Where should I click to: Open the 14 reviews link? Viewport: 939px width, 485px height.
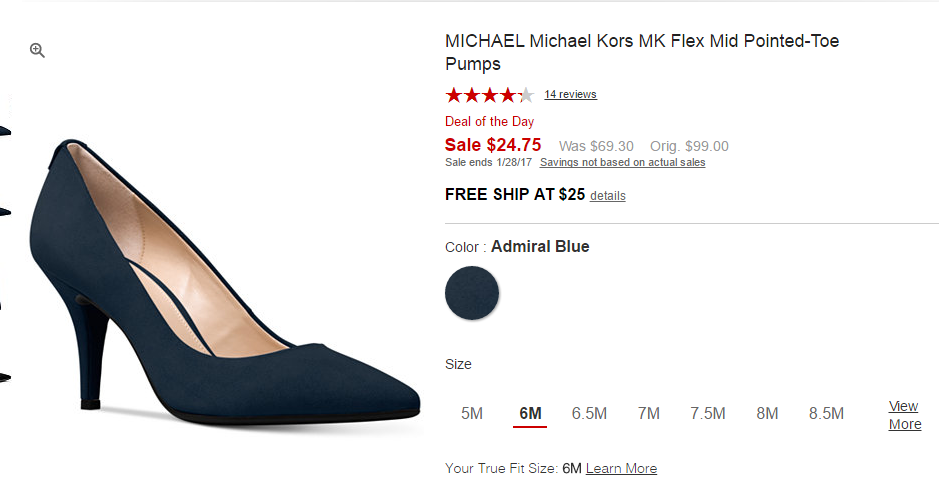click(570, 95)
